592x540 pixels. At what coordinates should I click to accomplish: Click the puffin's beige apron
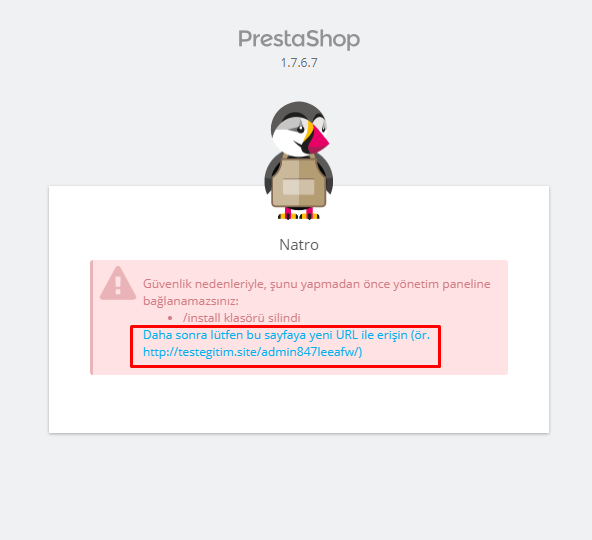[x=299, y=183]
